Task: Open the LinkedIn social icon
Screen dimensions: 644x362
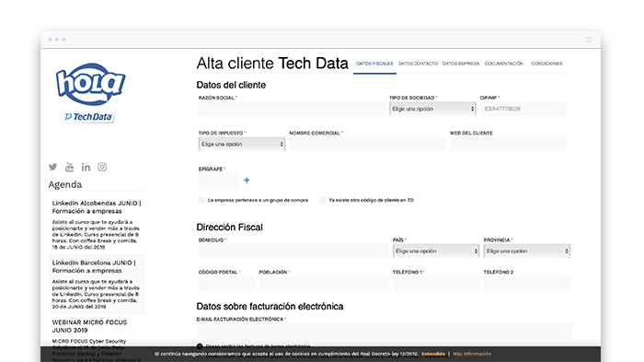Action: 86,167
